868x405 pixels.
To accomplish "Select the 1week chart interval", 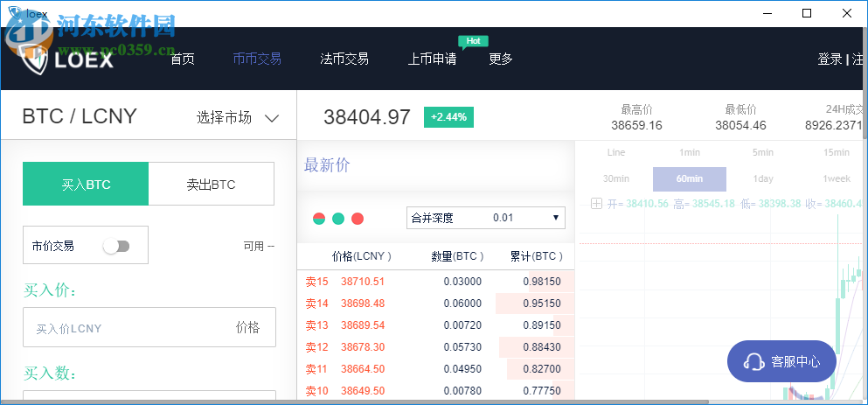I will pyautogui.click(x=836, y=179).
